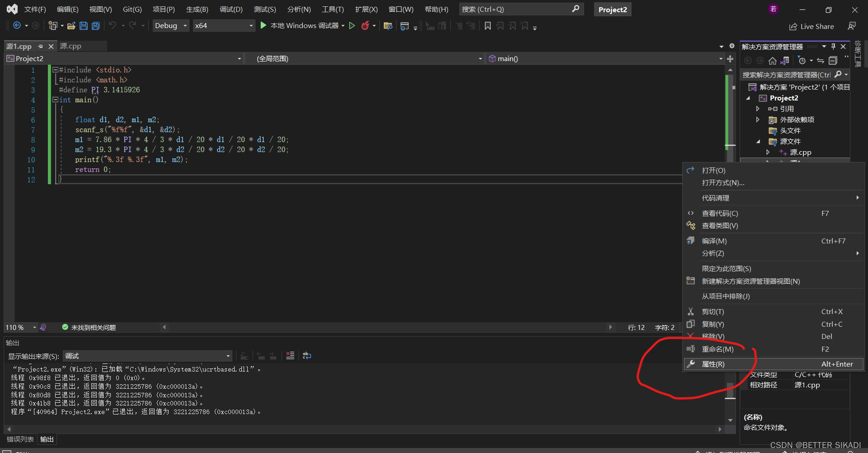Toggle pin on the 源1.cpp tab
Image resolution: width=868 pixels, height=453 pixels.
pos(40,46)
